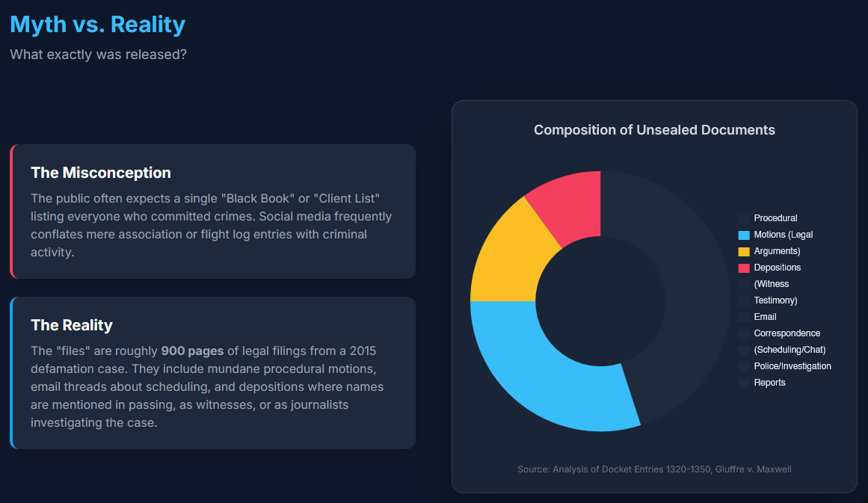Select The Misconception card title
868x503 pixels.
(x=101, y=173)
